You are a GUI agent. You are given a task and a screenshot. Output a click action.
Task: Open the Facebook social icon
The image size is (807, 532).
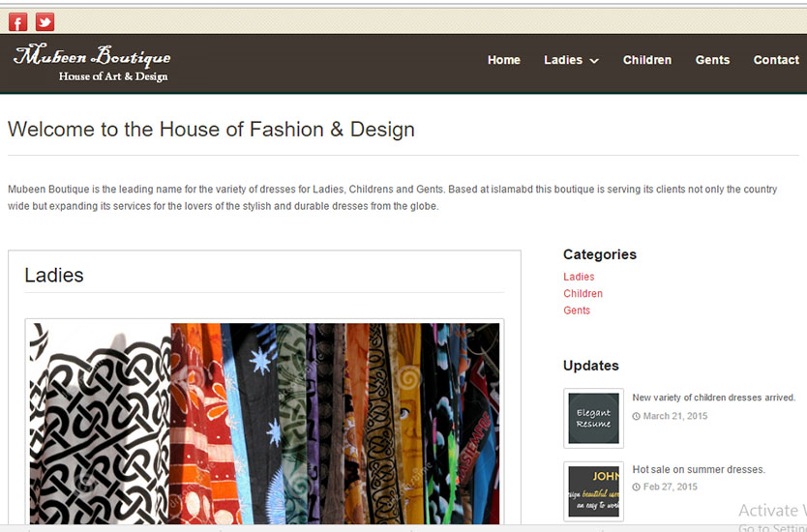17,22
